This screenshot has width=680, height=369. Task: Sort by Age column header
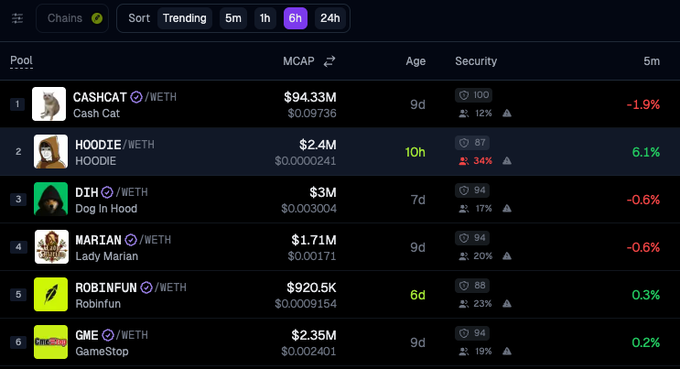point(415,62)
